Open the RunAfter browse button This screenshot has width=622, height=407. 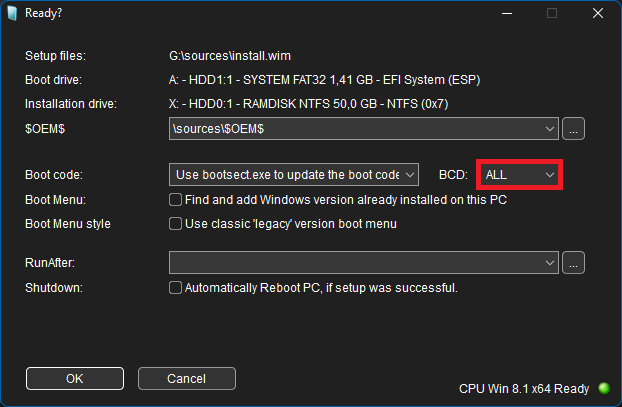[573, 263]
